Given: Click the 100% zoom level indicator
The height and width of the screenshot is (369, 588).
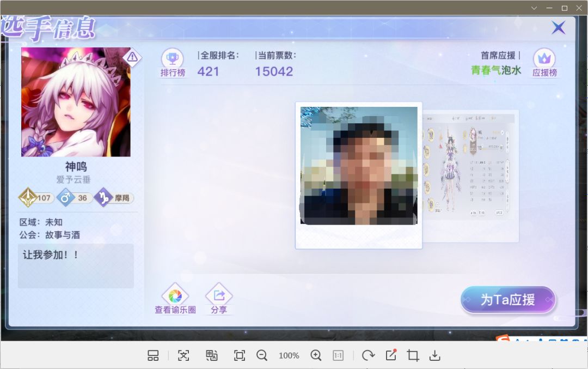Looking at the screenshot, I should [289, 355].
